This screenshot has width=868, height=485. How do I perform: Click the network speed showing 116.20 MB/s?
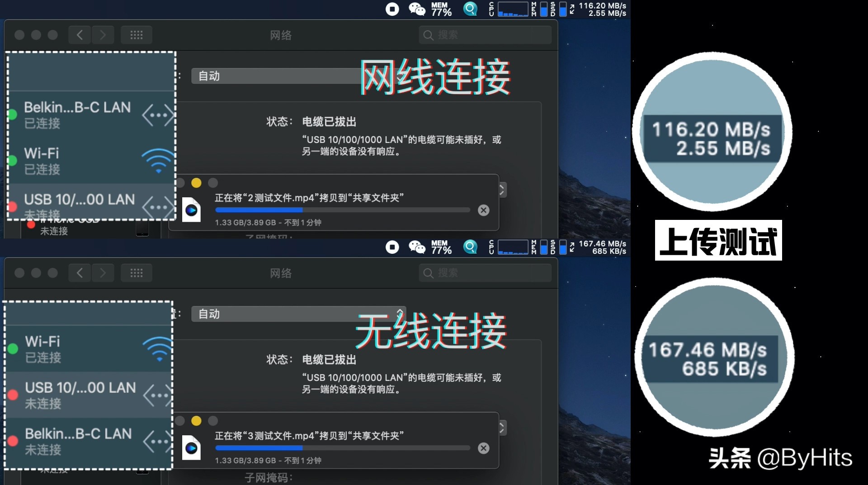603,9
